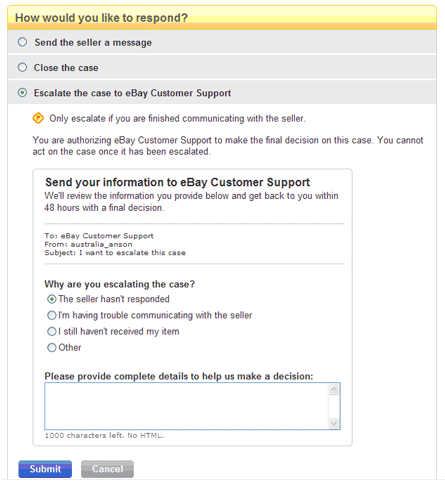Click the I'm having trouble communicating label
This screenshot has width=445, height=485.
click(155, 315)
